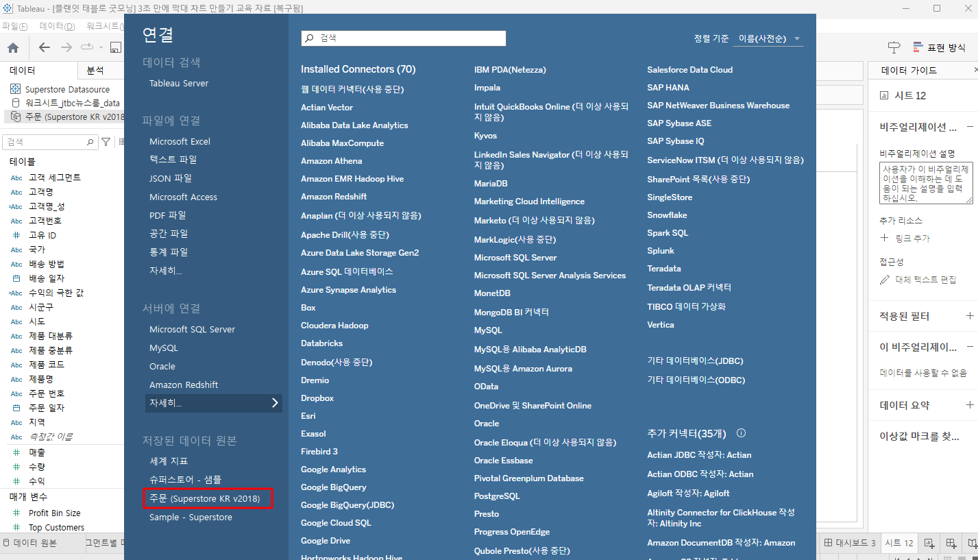The height and width of the screenshot is (560, 978).
Task: Save the workbook with the floppy icon
Action: (116, 47)
